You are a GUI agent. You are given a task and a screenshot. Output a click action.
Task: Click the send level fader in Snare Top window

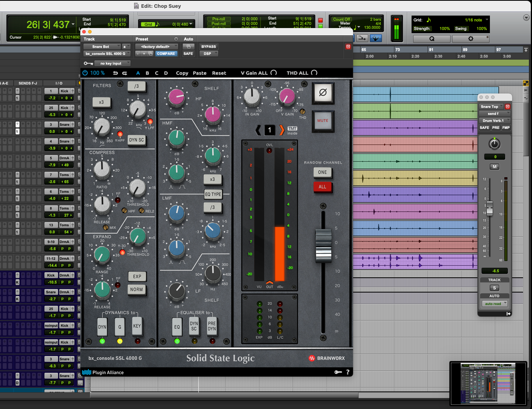pos(490,208)
